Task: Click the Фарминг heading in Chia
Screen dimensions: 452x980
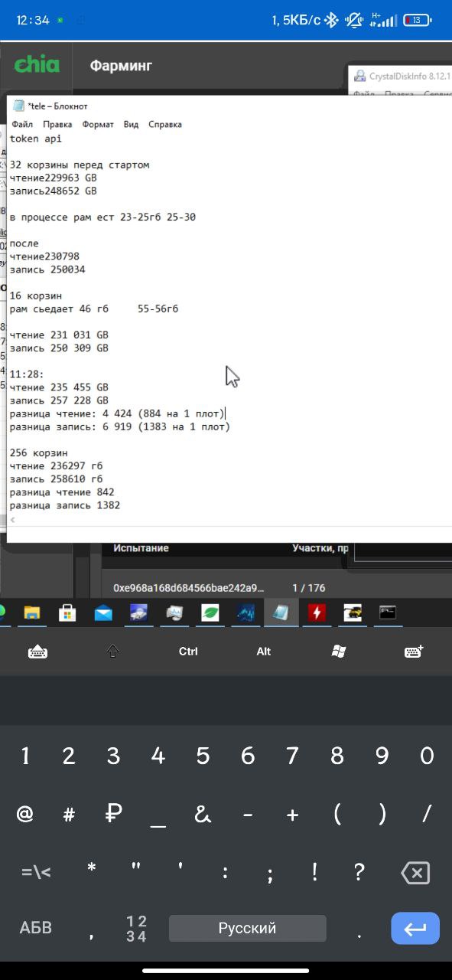Action: tap(121, 66)
